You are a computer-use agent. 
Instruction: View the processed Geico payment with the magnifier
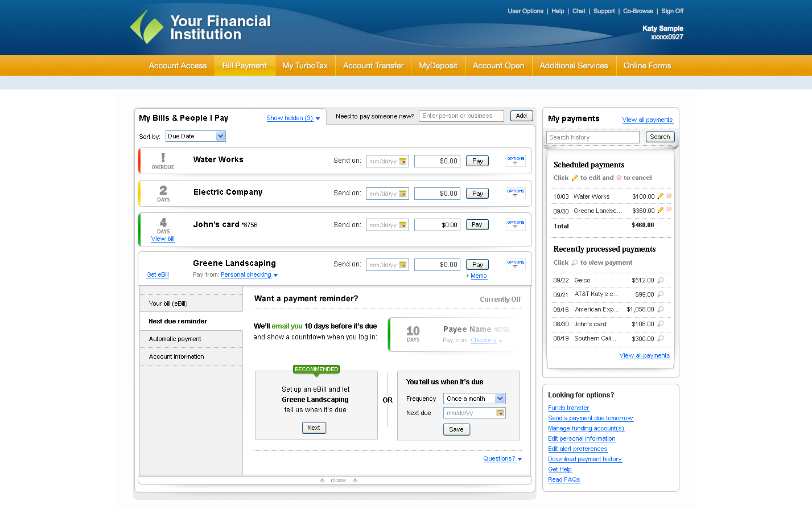click(660, 280)
